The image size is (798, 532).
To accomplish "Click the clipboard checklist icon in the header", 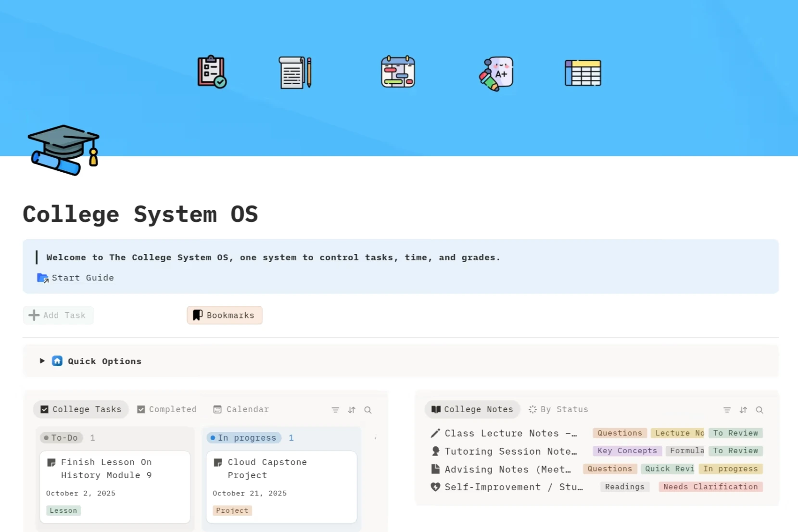I will 212,73.
